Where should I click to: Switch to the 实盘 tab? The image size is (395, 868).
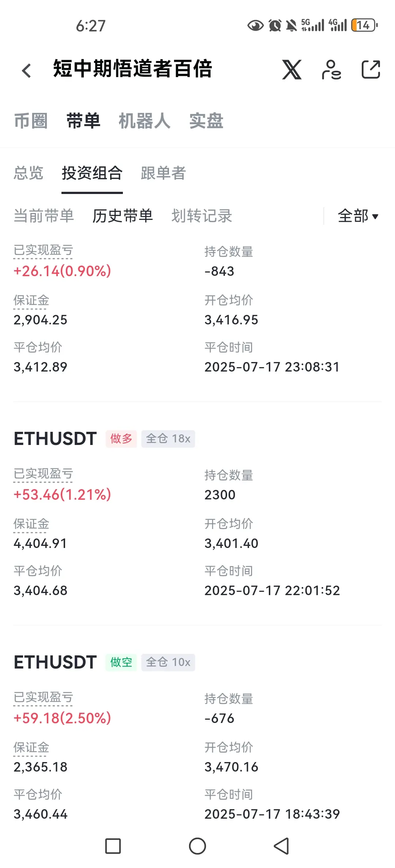tap(206, 121)
